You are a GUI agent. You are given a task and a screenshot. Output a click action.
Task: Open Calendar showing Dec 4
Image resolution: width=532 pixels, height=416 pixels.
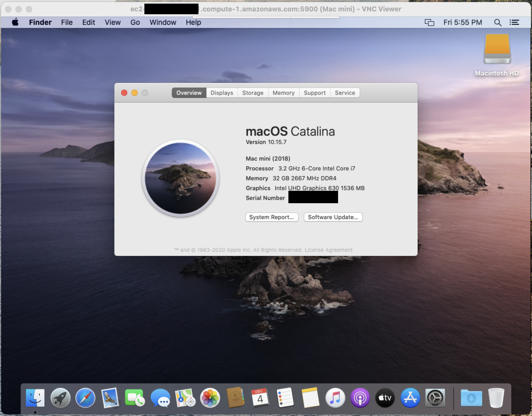[260, 398]
